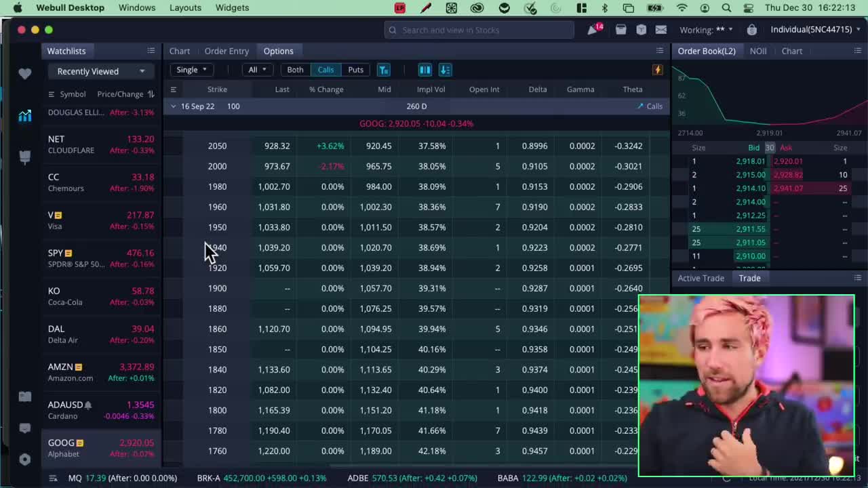
Task: Open the Recently Viewed watchlist dropdown
Action: (100, 71)
